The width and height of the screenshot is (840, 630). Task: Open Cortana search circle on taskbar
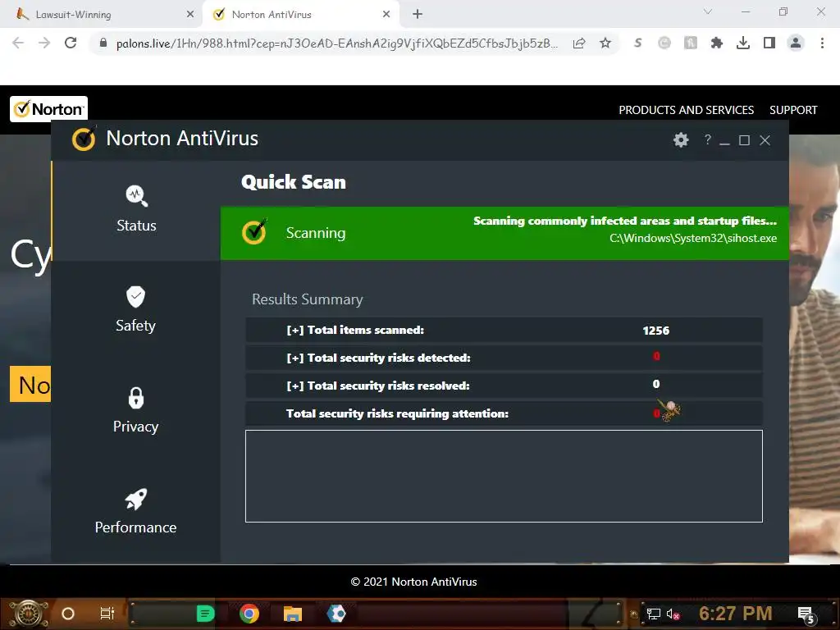(x=68, y=614)
